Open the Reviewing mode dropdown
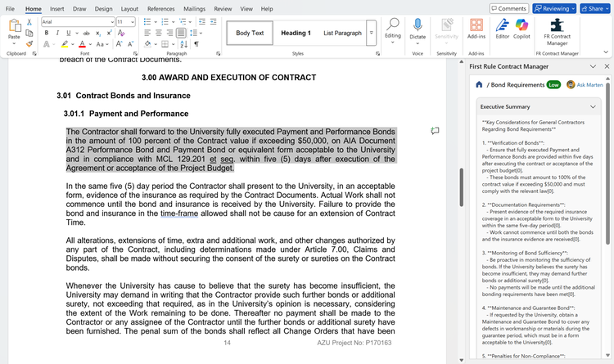The width and height of the screenshot is (614, 364). 554,9
